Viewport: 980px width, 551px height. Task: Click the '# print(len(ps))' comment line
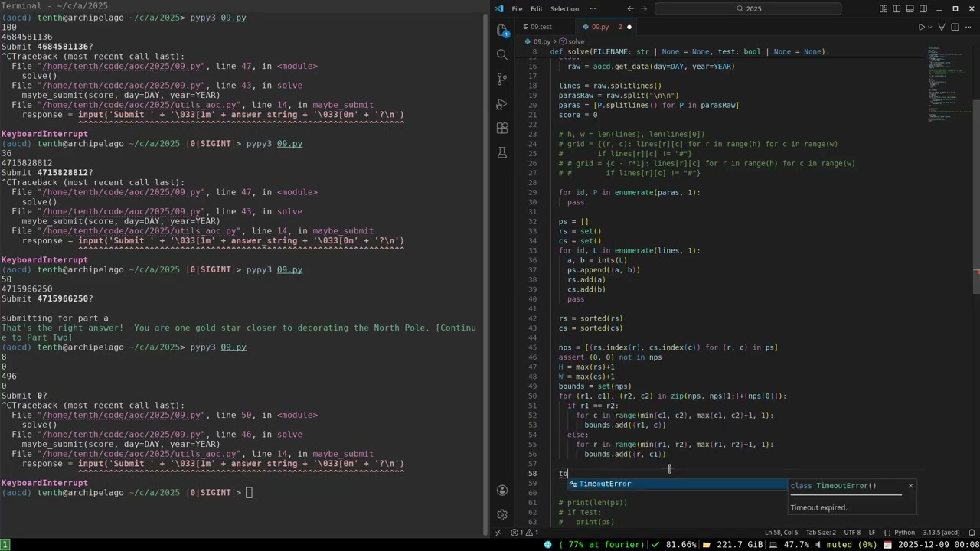(593, 503)
